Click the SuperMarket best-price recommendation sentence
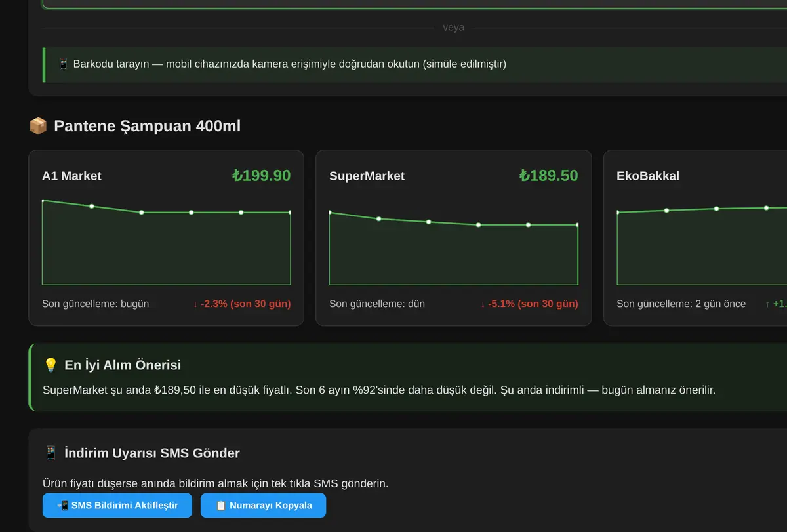 (379, 390)
